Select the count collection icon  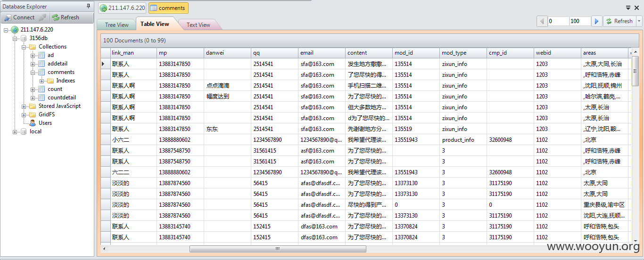point(41,89)
